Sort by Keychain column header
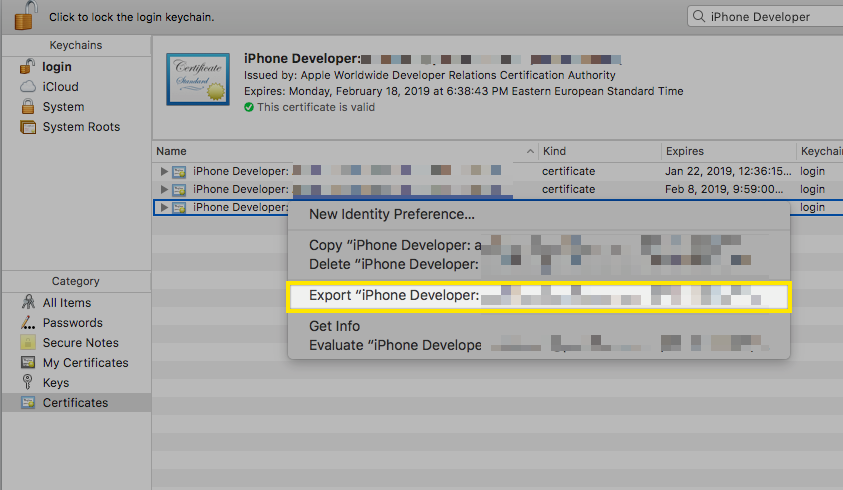 pyautogui.click(x=820, y=151)
